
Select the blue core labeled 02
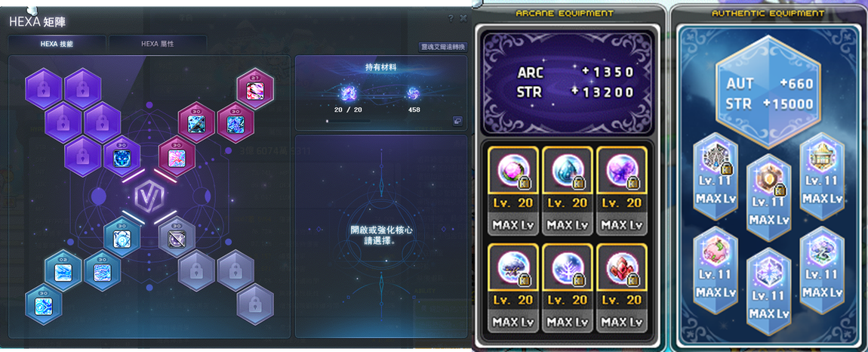point(63,270)
